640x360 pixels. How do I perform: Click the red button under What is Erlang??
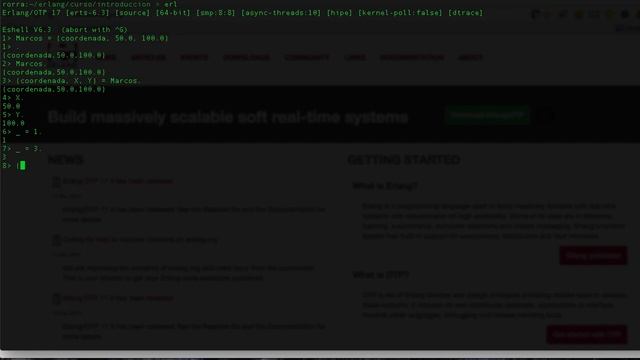coord(593,256)
